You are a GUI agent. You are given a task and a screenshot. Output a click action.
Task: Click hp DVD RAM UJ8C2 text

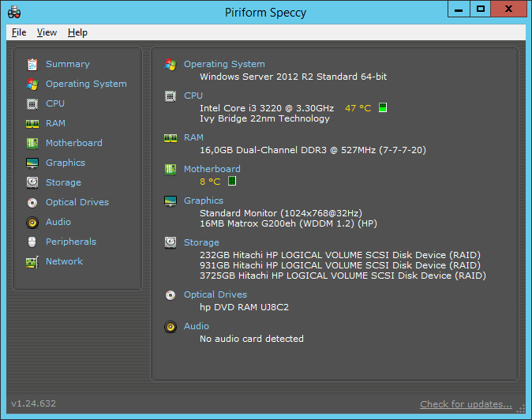(244, 307)
